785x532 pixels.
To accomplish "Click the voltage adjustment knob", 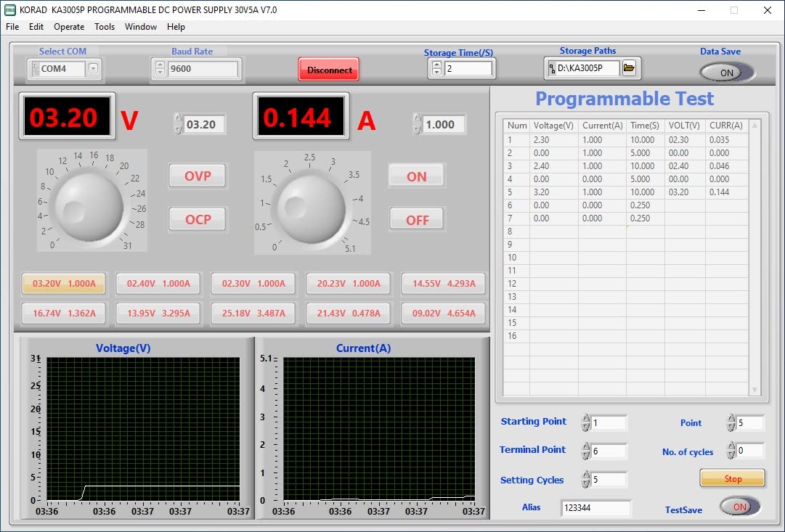I will [x=89, y=207].
